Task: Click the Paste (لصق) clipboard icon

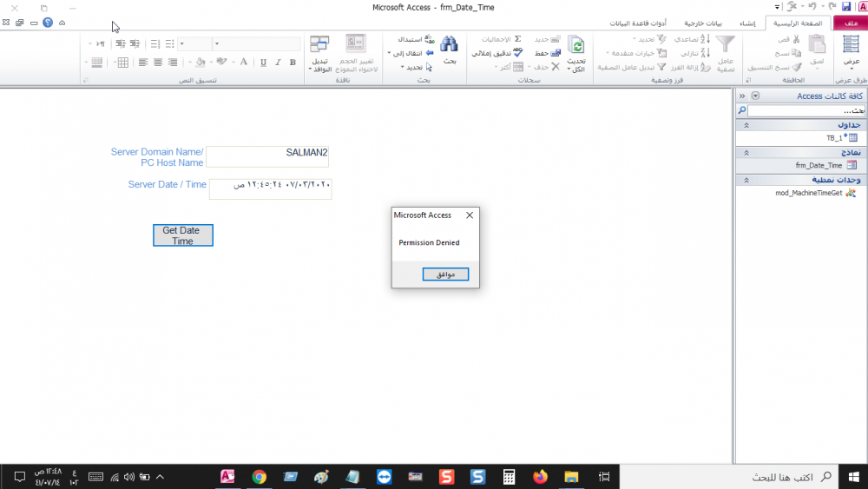Action: (x=817, y=44)
